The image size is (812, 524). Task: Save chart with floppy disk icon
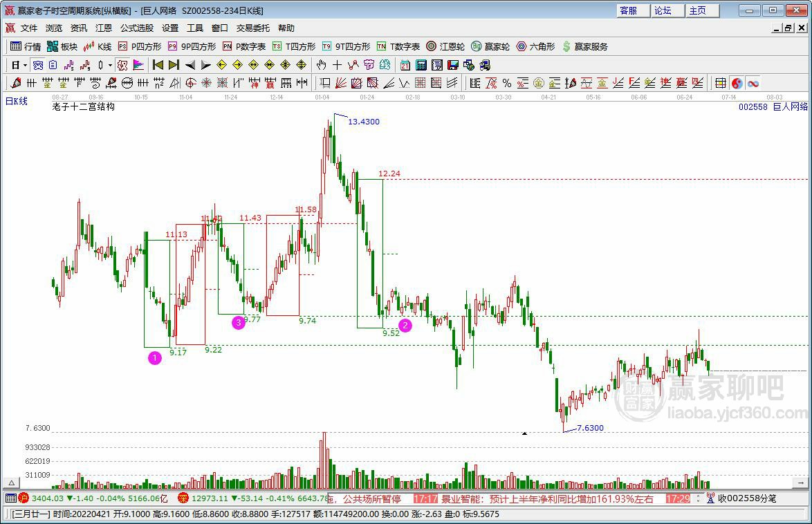pyautogui.click(x=453, y=65)
